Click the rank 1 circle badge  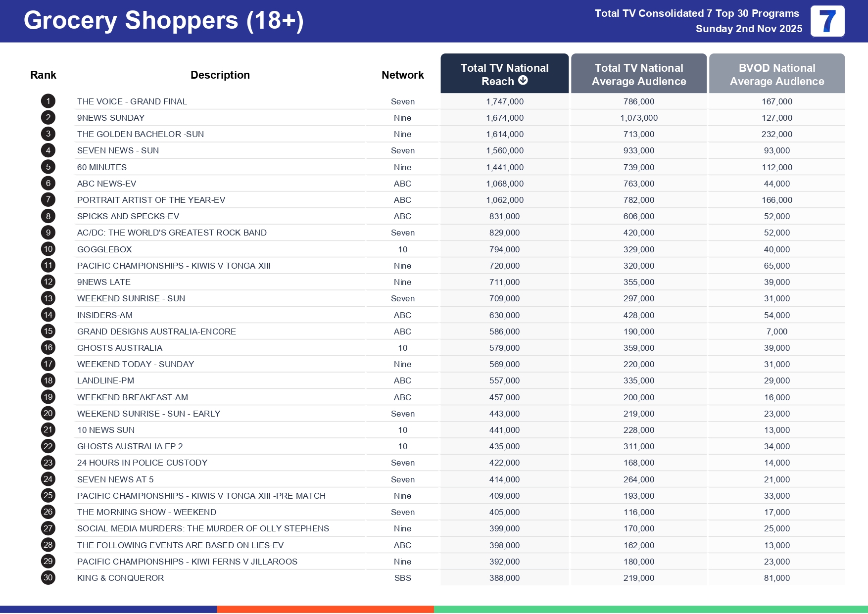(x=48, y=101)
